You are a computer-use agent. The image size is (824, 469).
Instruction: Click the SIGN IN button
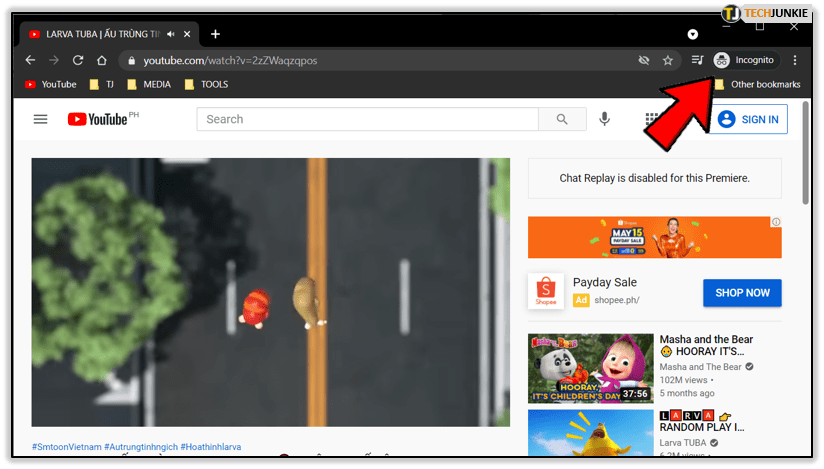point(749,119)
